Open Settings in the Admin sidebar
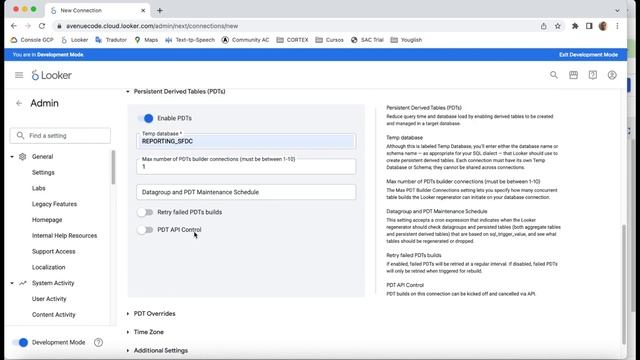The width and height of the screenshot is (640, 360). click(x=43, y=172)
